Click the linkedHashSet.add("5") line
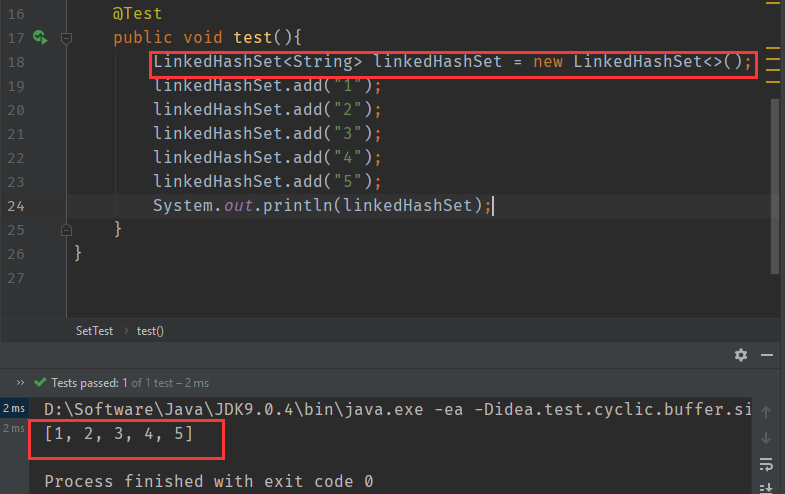The height and width of the screenshot is (494, 785). [x=267, y=182]
